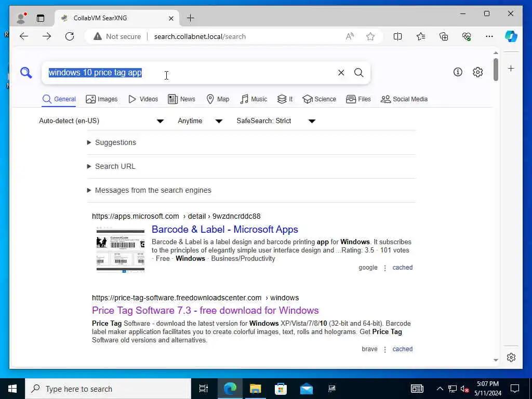532x399 pixels.
Task: Open the menu dots beside brave engine
Action: [x=385, y=350]
